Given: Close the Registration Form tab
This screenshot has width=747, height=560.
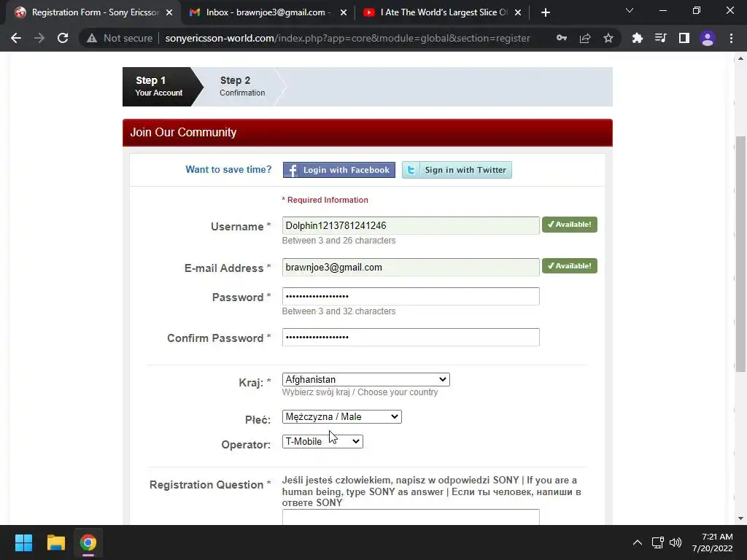Looking at the screenshot, I should point(169,12).
